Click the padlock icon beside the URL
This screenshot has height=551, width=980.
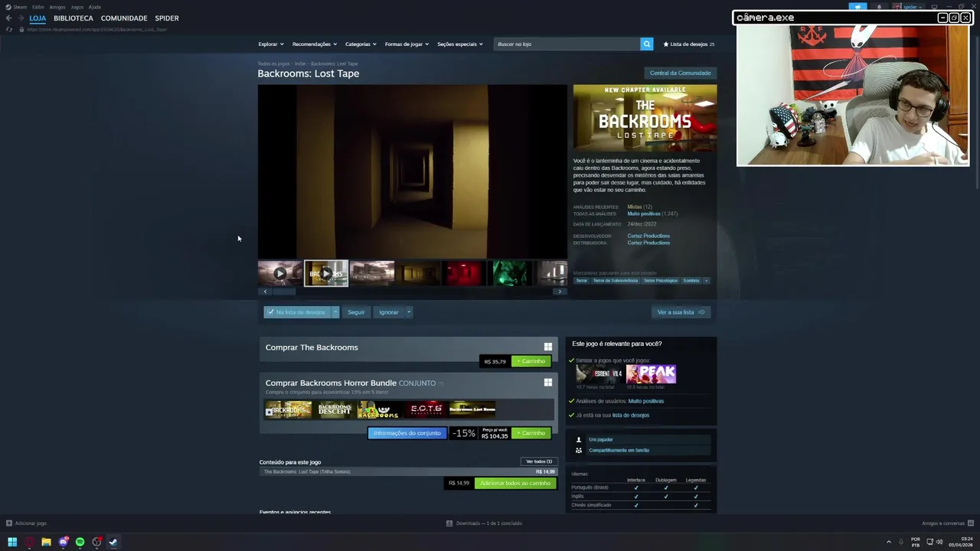pyautogui.click(x=21, y=29)
